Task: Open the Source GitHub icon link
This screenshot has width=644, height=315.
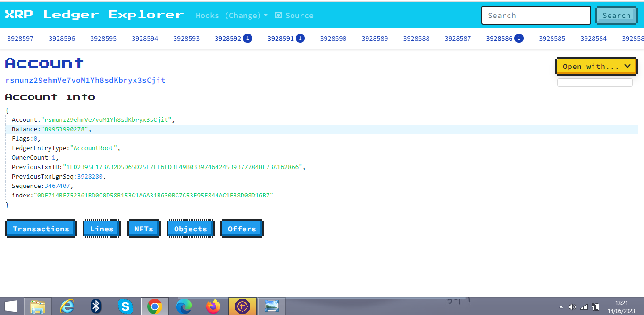Action: pos(278,15)
